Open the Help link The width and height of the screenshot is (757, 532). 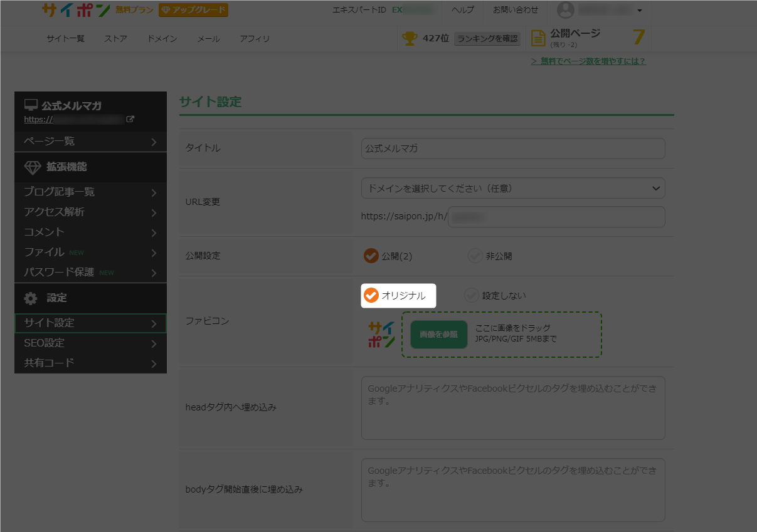pos(463,10)
